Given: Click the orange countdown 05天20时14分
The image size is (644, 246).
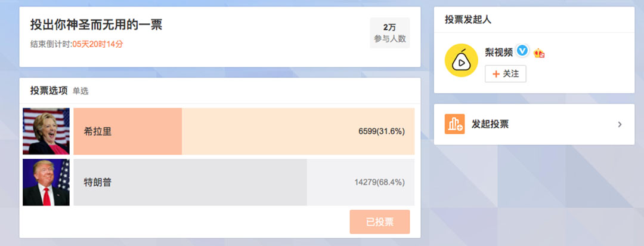Looking at the screenshot, I should [98, 44].
